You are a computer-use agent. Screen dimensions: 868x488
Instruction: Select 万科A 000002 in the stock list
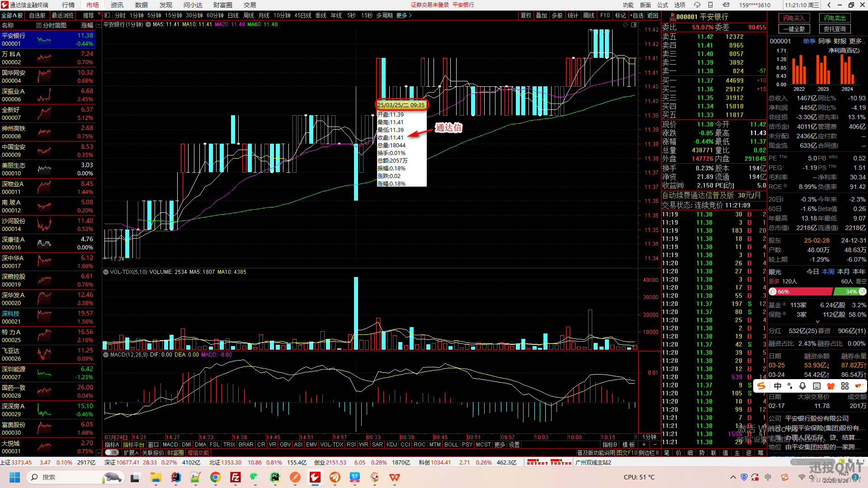coord(48,58)
